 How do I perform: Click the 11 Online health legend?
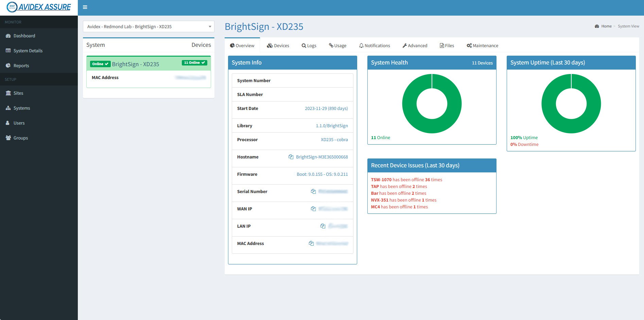tap(381, 137)
